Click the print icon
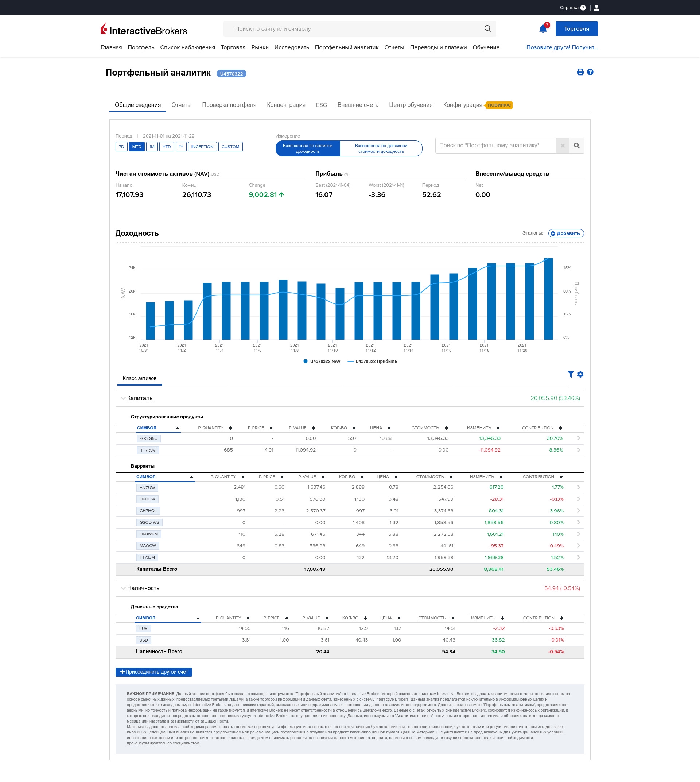Viewport: 700px width, 782px height. tap(580, 72)
